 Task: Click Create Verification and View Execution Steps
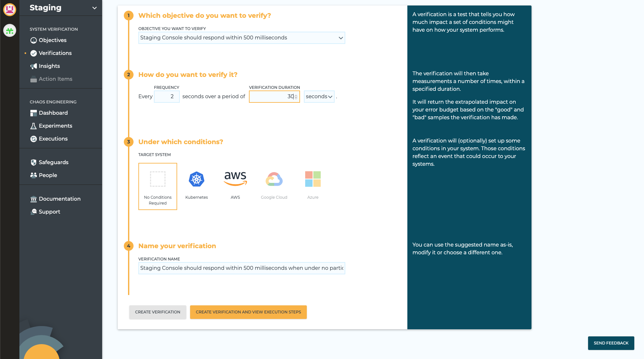[x=248, y=312]
